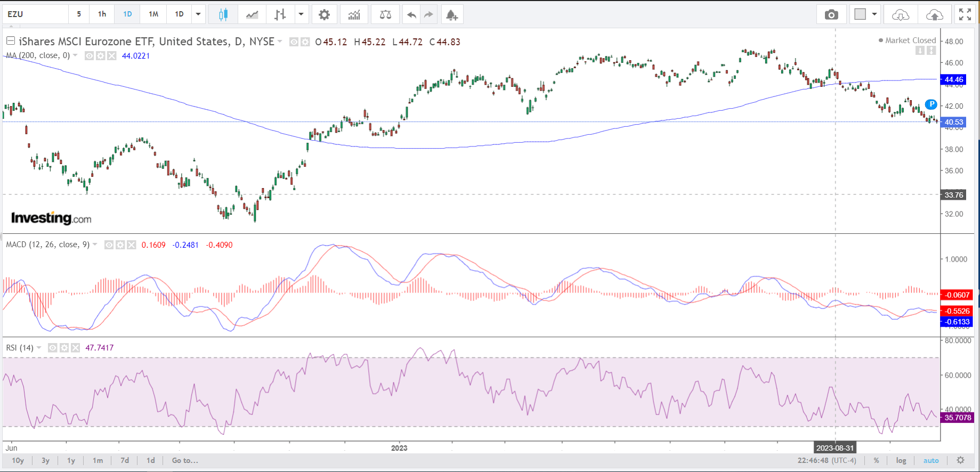Click the layout color square swatch

860,14
